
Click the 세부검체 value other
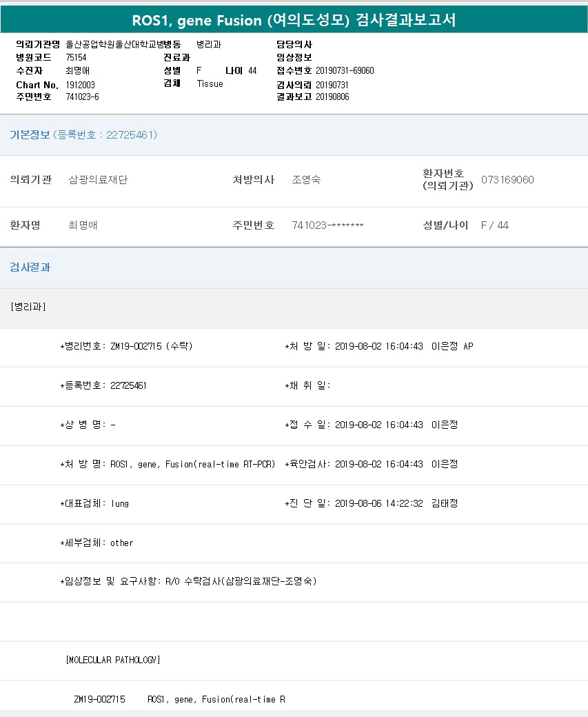[122, 543]
